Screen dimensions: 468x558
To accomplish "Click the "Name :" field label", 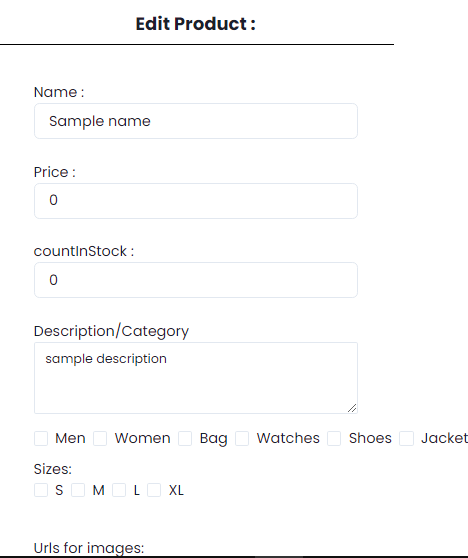I will [x=59, y=92].
